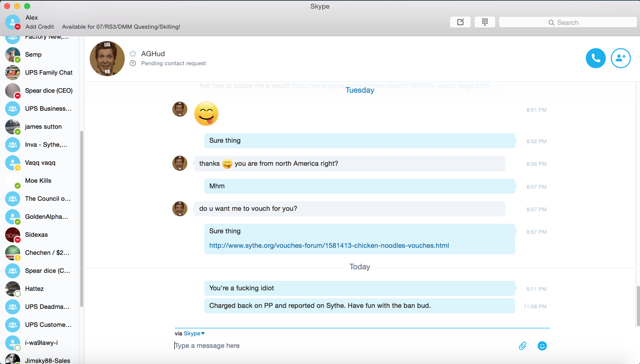This screenshot has height=364, width=640.
Task: Focus the Search field
Action: [568, 23]
